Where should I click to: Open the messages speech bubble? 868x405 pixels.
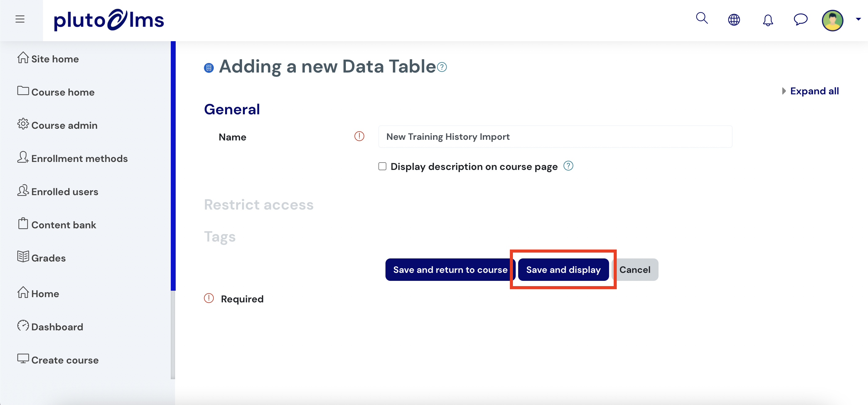click(801, 19)
